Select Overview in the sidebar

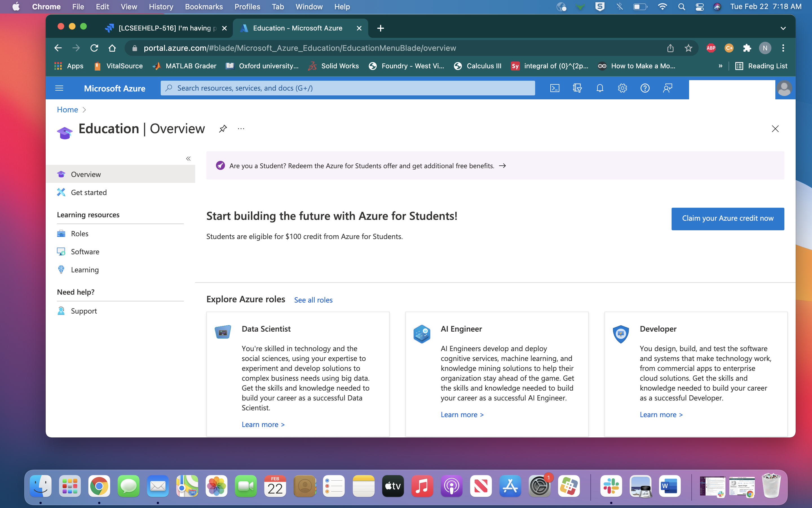[x=120, y=174]
